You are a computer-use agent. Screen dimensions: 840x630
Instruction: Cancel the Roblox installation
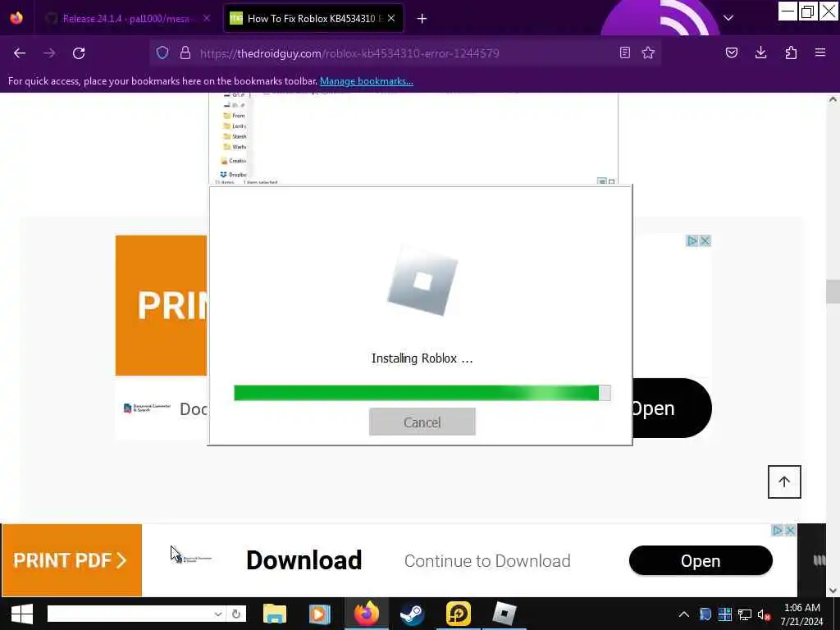coord(422,422)
